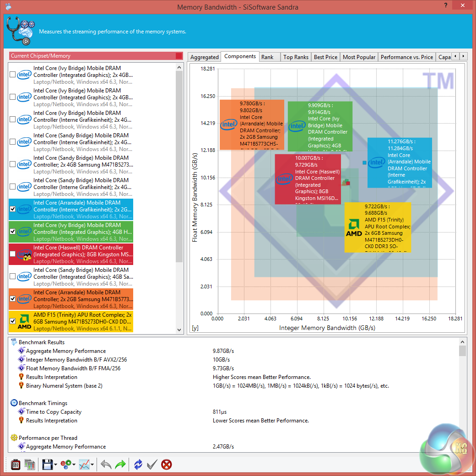Image resolution: width=476 pixels, height=476 pixels.
Task: Select Float Memory Bandwidth B/F FMA/256 row
Action: coord(234,368)
